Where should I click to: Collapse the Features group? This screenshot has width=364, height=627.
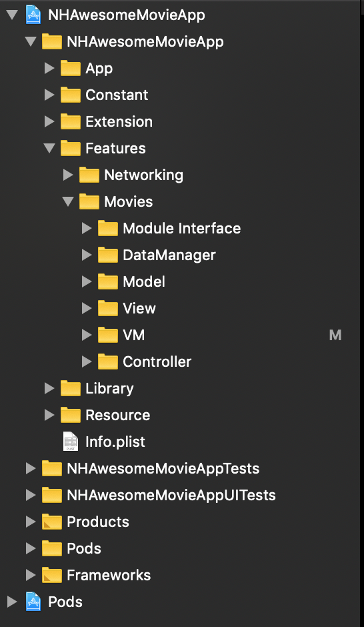(x=49, y=148)
